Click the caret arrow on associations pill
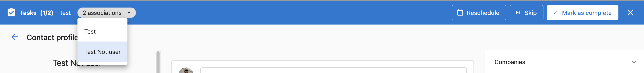Screen dimensions: 644x73 [x=129, y=13]
